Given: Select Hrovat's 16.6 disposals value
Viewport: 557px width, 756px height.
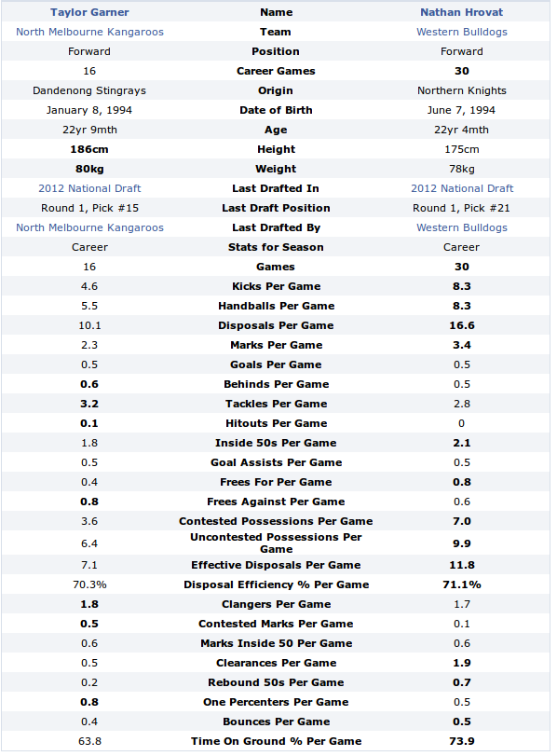Looking at the screenshot, I should [x=462, y=325].
